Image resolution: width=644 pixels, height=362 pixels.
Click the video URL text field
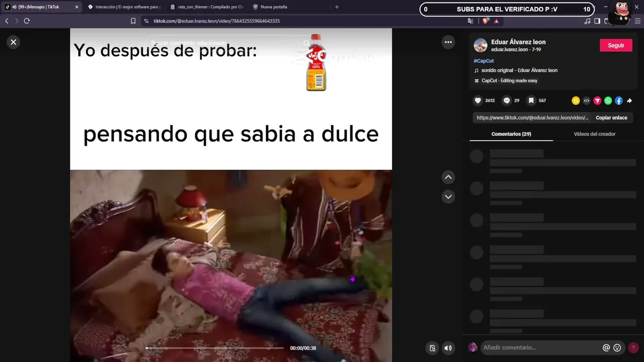coord(532,118)
